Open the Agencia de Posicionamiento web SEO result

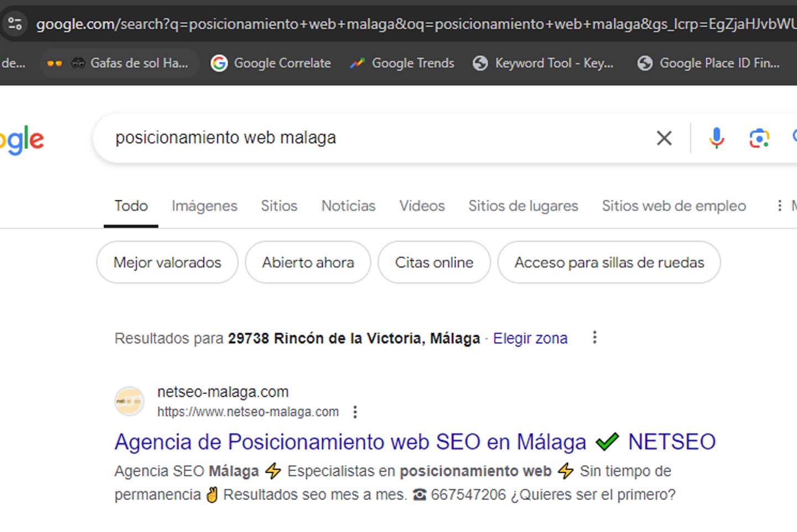(415, 442)
